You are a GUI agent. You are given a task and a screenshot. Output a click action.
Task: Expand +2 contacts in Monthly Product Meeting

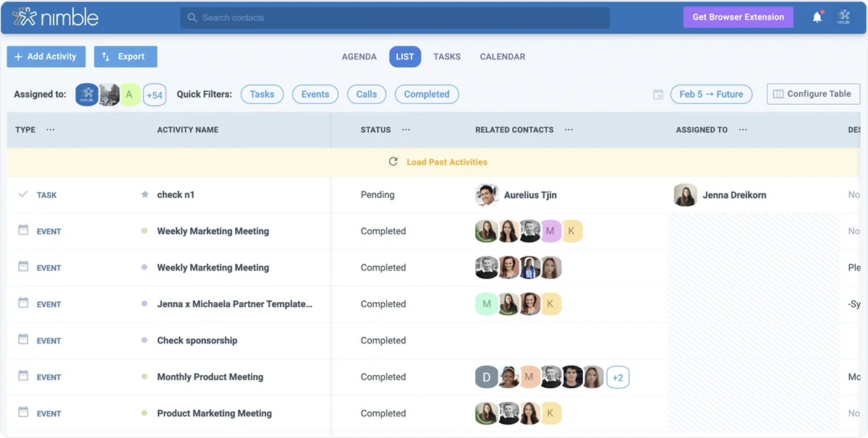(618, 377)
